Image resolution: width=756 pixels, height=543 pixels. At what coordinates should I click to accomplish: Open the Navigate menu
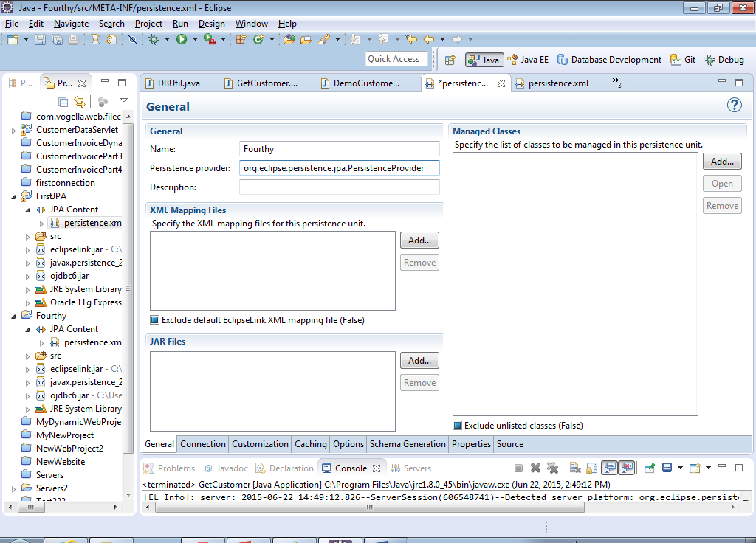[x=71, y=24]
